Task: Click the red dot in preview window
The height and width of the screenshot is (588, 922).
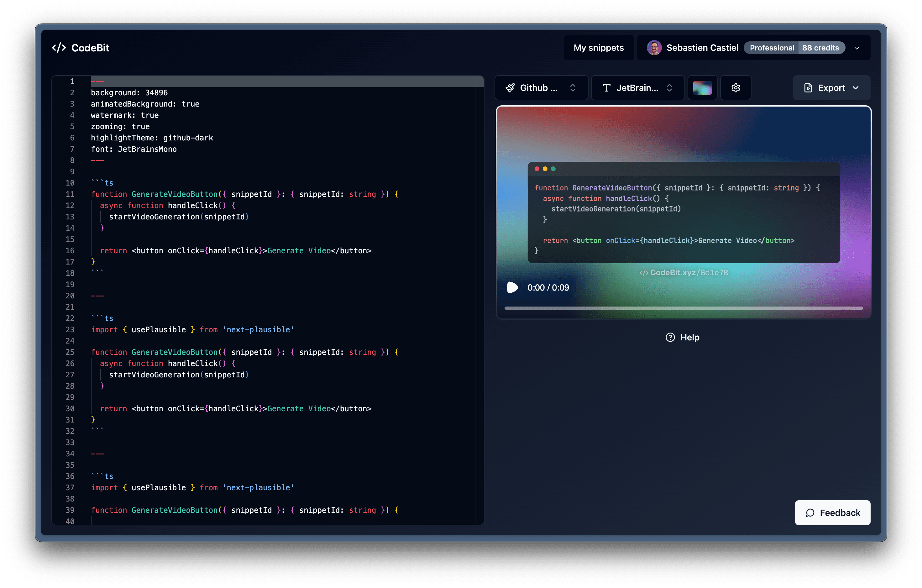Action: pyautogui.click(x=537, y=169)
